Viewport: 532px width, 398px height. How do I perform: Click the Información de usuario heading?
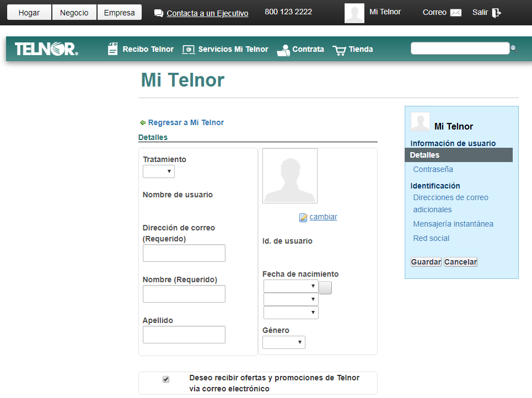click(x=453, y=143)
